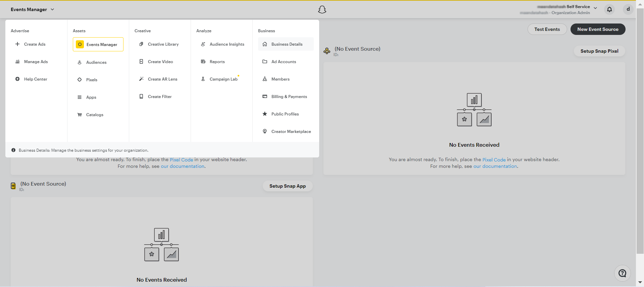Viewport: 644px width, 287px height.
Task: Click the Audience Insights icon
Action: [x=203, y=44]
